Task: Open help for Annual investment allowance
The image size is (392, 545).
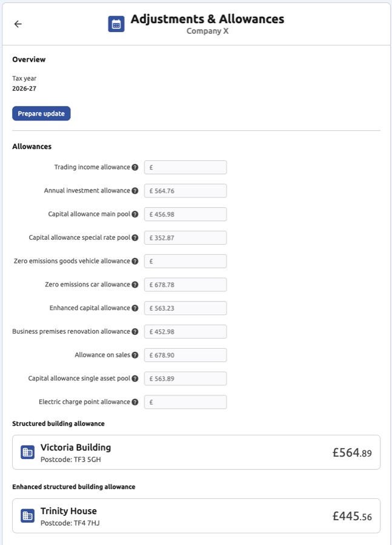Action: (135, 190)
